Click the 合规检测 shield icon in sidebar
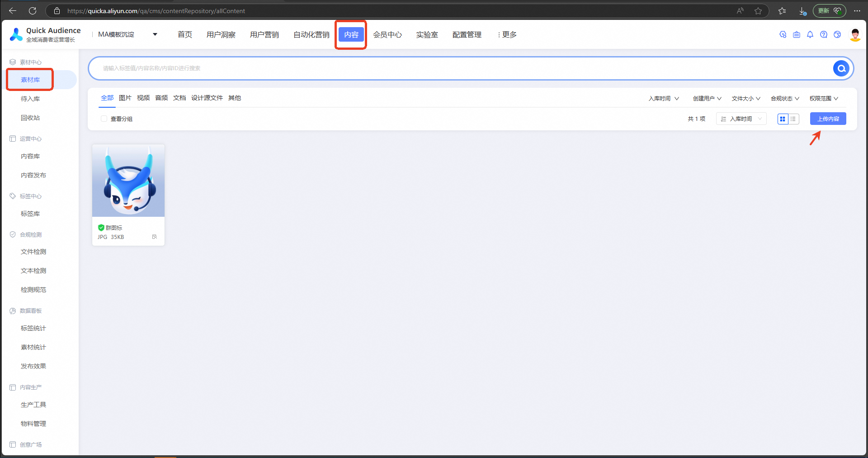Image resolution: width=868 pixels, height=458 pixels. (13, 234)
